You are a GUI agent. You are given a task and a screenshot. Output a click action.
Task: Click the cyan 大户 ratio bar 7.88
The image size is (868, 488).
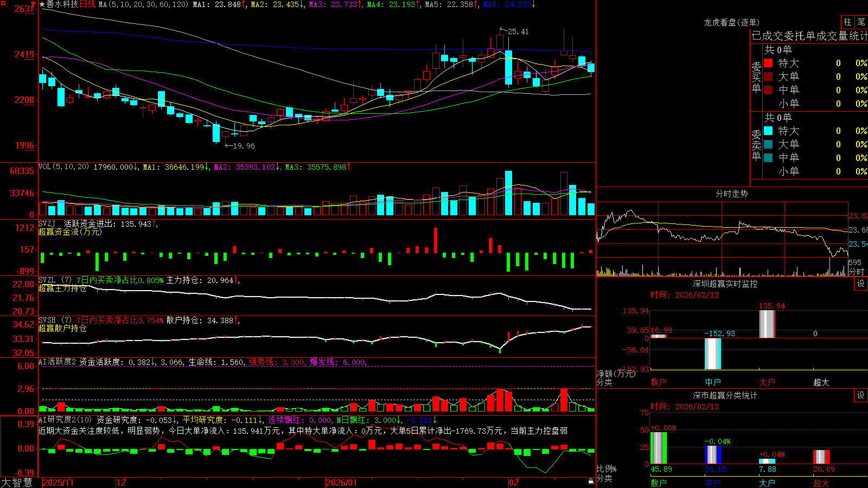click(767, 461)
